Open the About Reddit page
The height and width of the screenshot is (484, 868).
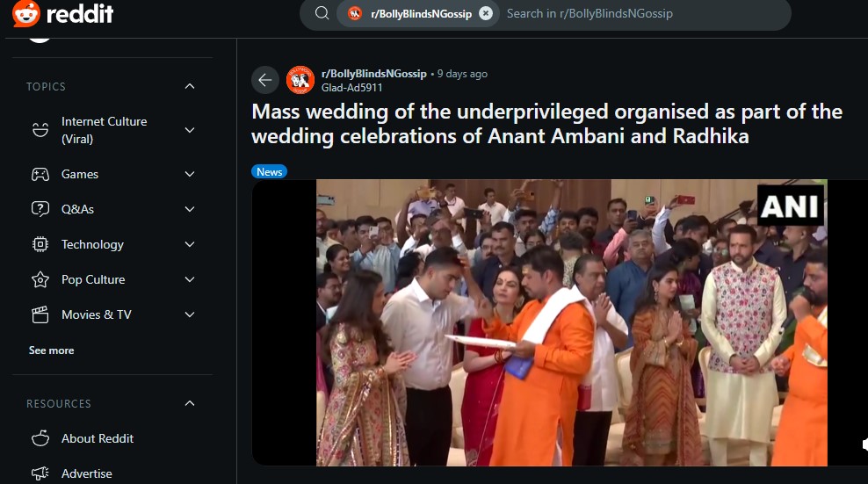pos(97,438)
